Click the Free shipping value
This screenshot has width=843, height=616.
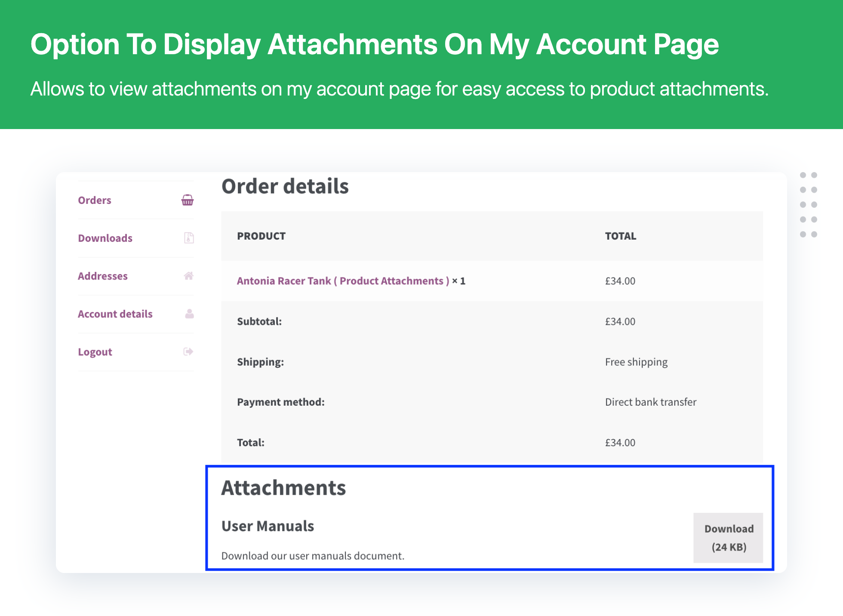(636, 362)
